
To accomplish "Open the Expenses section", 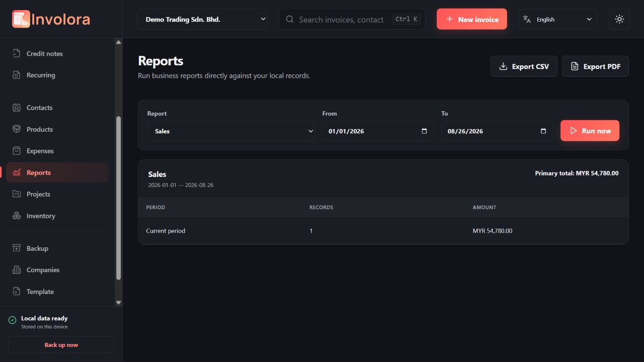I will [x=57, y=151].
